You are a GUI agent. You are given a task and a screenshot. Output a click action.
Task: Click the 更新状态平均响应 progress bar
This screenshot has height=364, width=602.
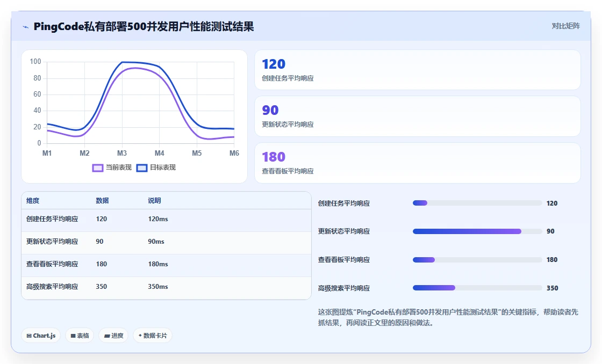point(477,231)
